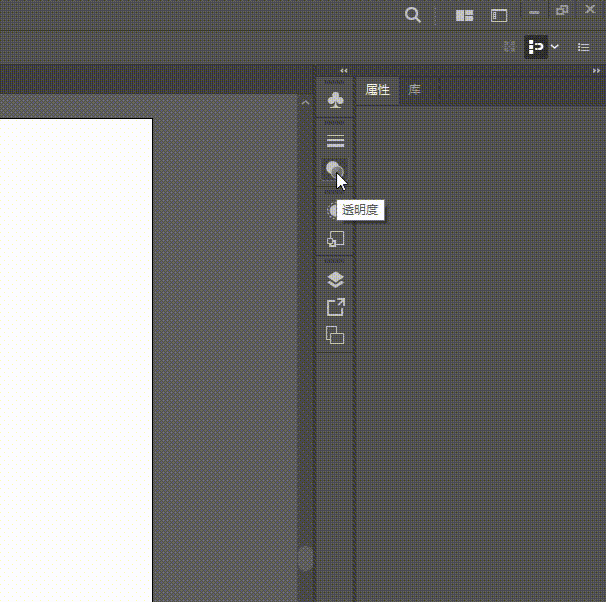The image size is (606, 602).
Task: Open the Layers panel icon
Action: click(335, 280)
